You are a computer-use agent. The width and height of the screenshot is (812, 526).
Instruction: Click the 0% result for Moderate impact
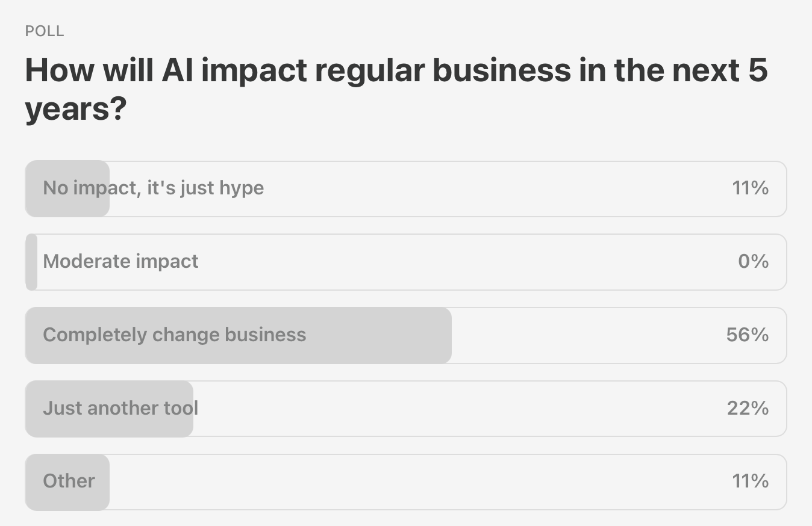tap(754, 261)
